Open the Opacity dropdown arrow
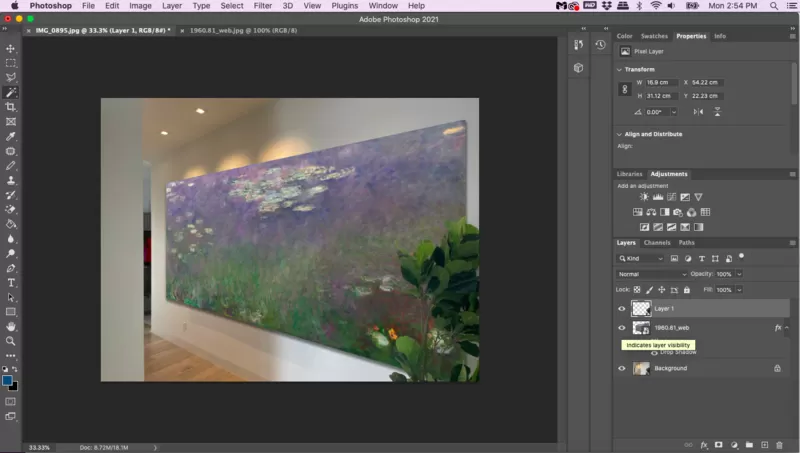 [739, 274]
